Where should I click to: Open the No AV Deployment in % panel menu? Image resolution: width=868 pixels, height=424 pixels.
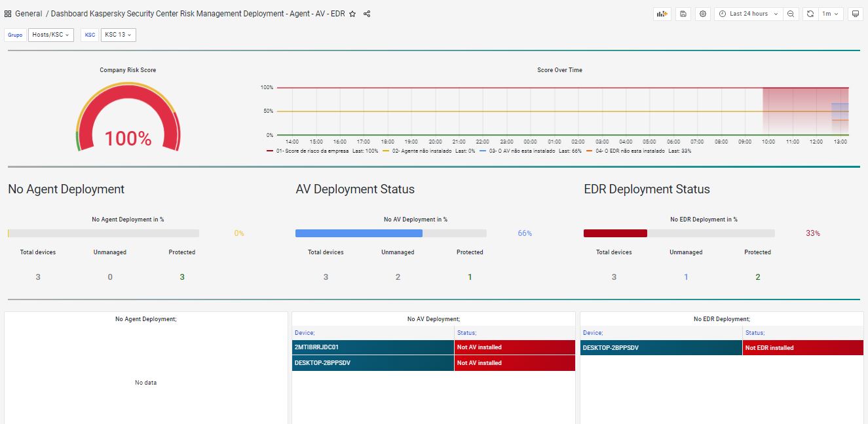[x=415, y=220]
